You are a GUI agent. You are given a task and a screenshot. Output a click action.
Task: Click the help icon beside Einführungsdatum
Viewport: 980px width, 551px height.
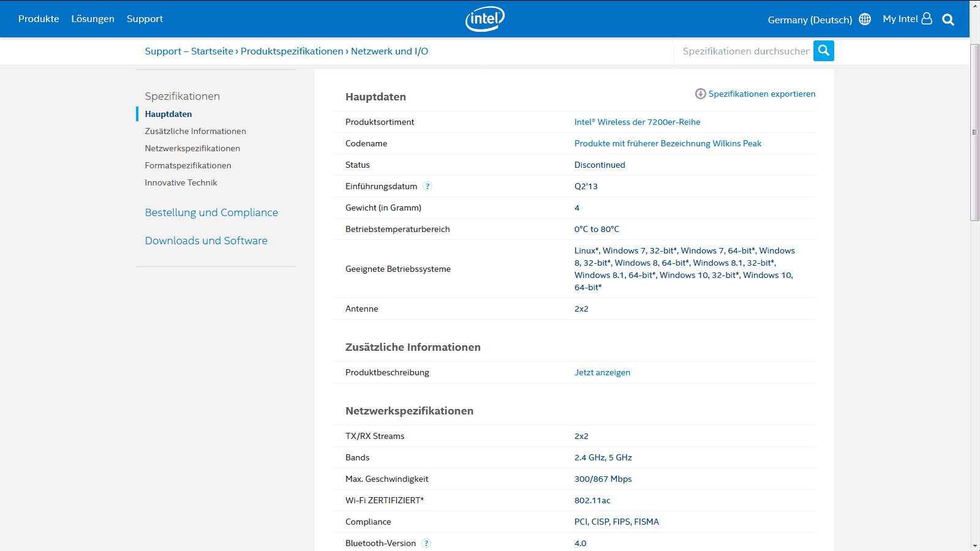[428, 186]
